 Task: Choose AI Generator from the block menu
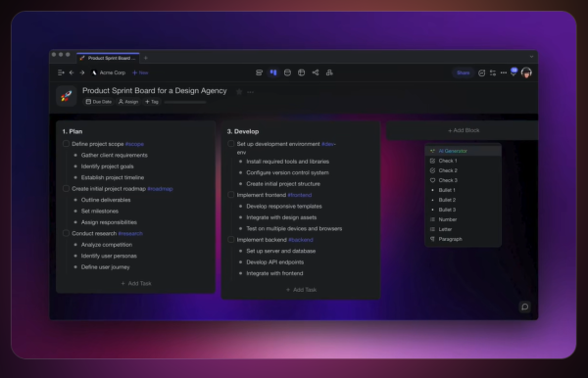click(x=464, y=151)
